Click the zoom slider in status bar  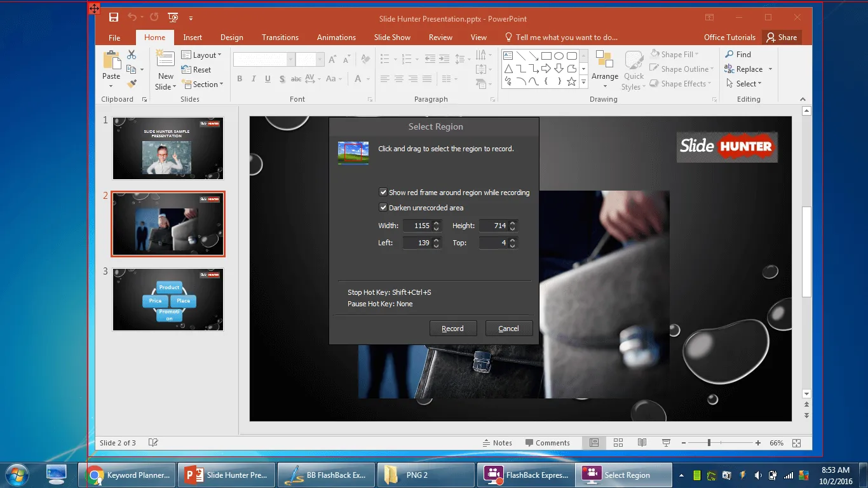coord(709,443)
